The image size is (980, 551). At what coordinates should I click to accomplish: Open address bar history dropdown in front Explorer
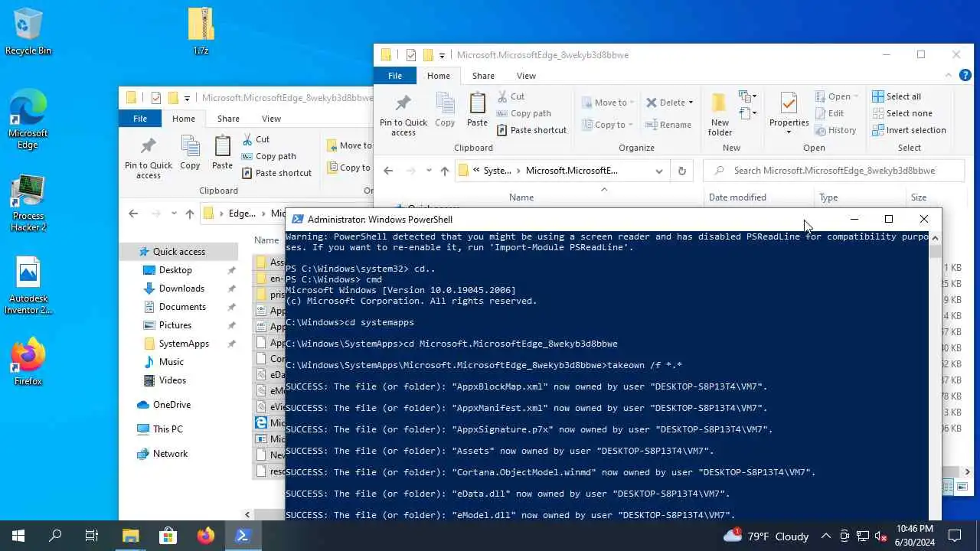click(x=659, y=171)
